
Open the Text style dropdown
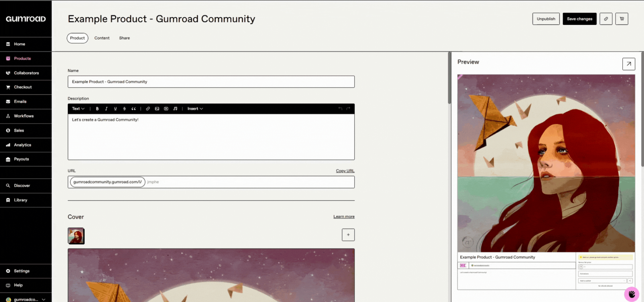pyautogui.click(x=78, y=109)
